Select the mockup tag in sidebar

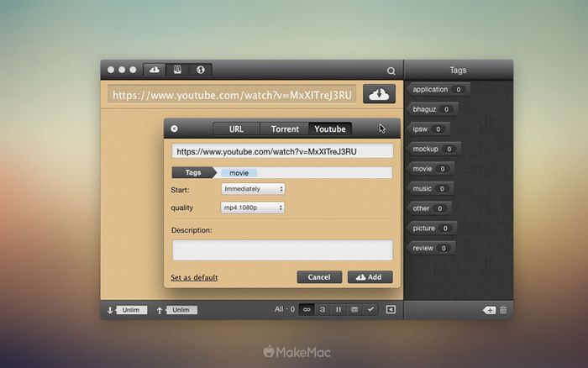pyautogui.click(x=433, y=149)
